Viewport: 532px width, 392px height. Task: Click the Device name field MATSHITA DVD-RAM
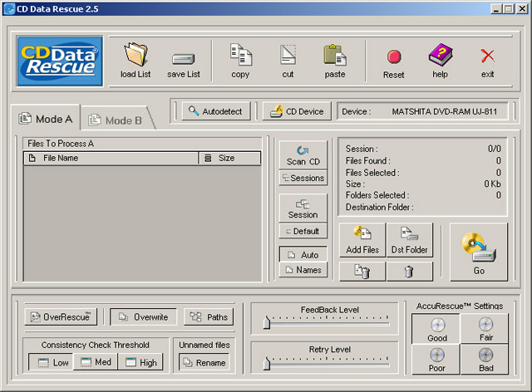(x=423, y=111)
